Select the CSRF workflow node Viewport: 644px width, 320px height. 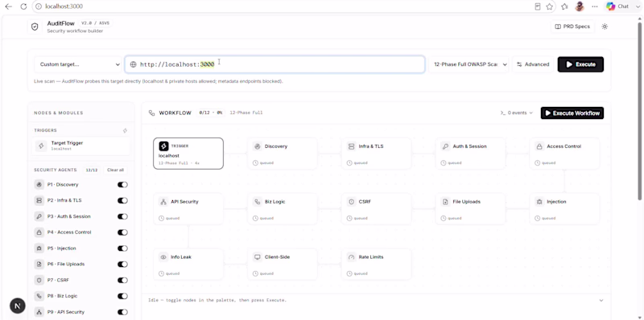tap(376, 209)
